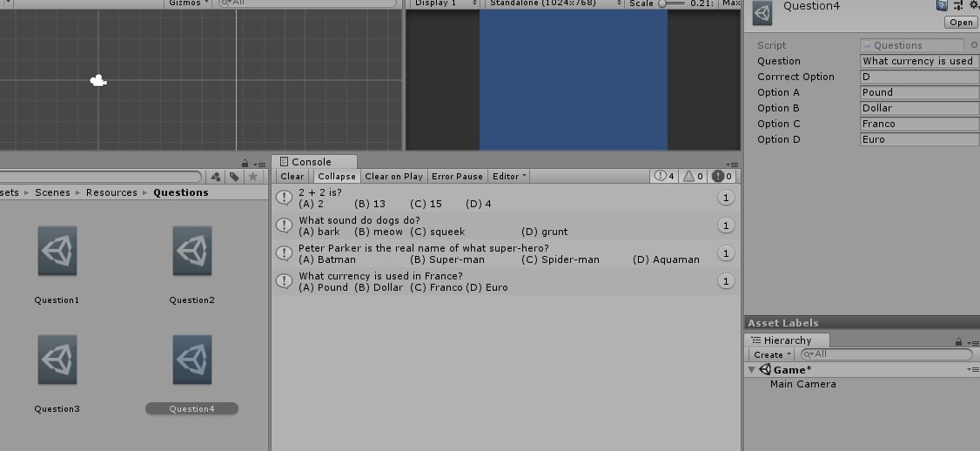Clear the Console log

pyautogui.click(x=292, y=177)
